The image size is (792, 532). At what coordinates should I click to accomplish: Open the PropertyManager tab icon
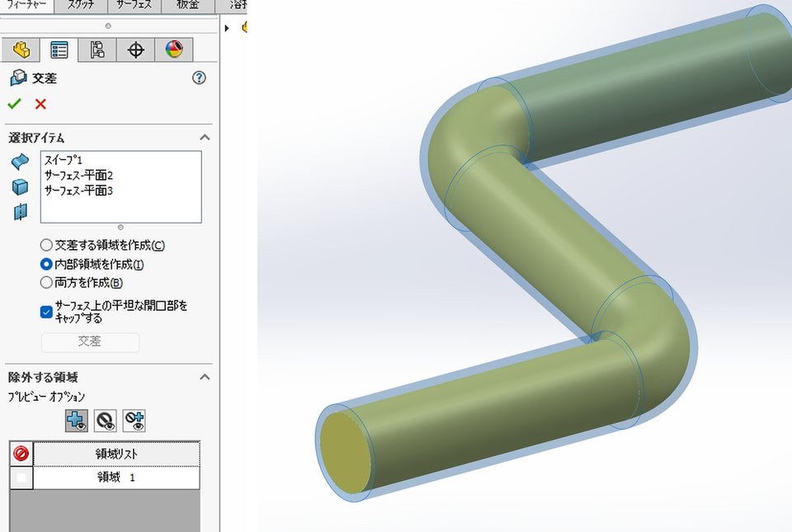tap(59, 50)
